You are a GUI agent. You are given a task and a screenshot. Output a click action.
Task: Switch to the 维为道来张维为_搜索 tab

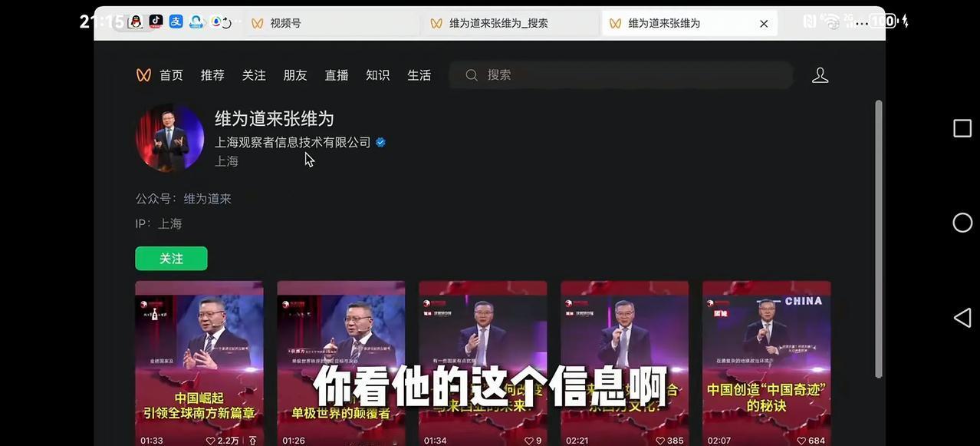pos(511,24)
